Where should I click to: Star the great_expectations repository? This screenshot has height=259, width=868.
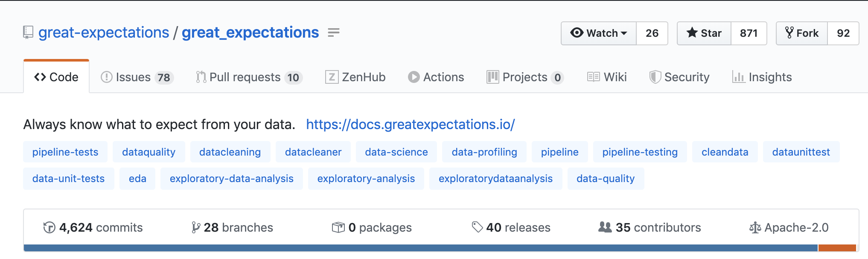[704, 33]
